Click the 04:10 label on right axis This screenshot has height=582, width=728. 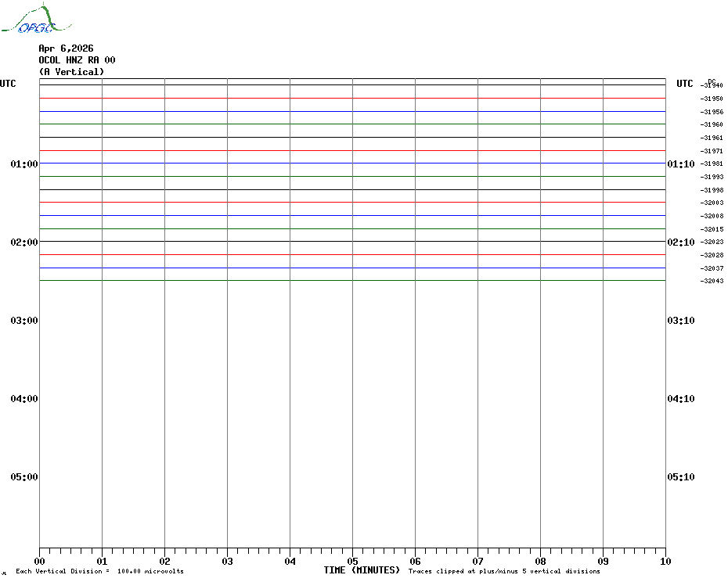click(x=680, y=399)
